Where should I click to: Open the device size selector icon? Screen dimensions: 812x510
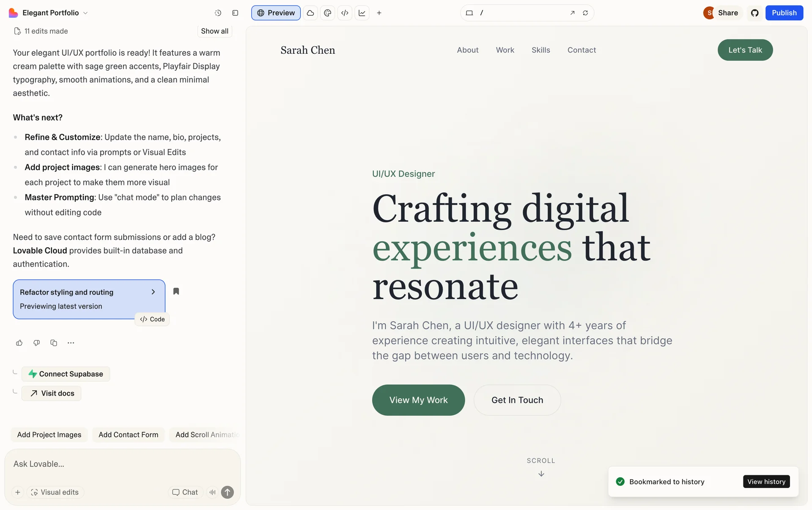coord(469,13)
